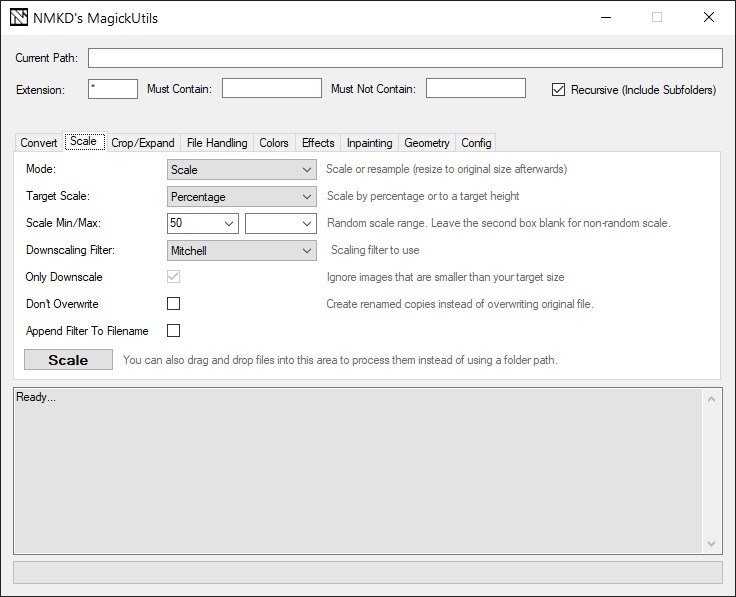Open the Mode dropdown

tap(242, 169)
